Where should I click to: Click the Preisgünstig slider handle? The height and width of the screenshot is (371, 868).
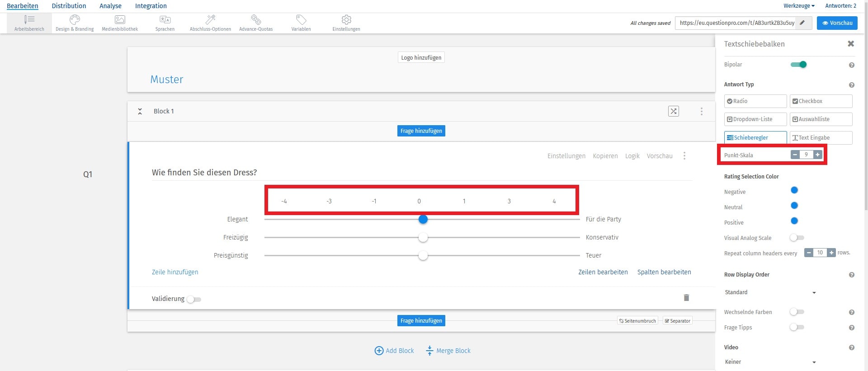click(423, 256)
